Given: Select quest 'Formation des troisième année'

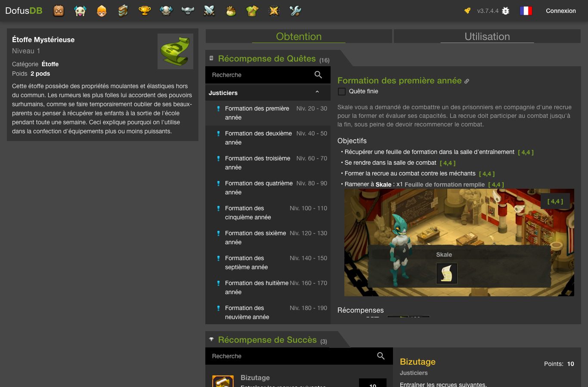Looking at the screenshot, I should 268,163.
